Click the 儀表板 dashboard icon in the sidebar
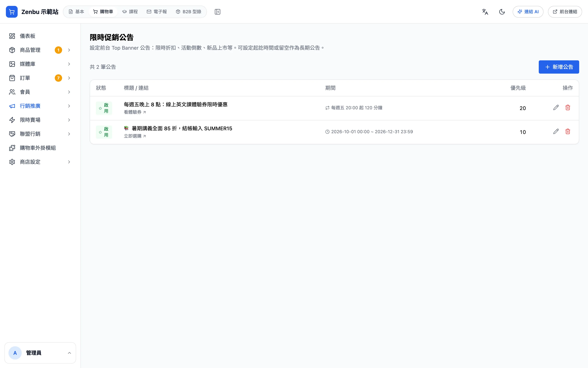This screenshot has width=588, height=368. (x=12, y=36)
